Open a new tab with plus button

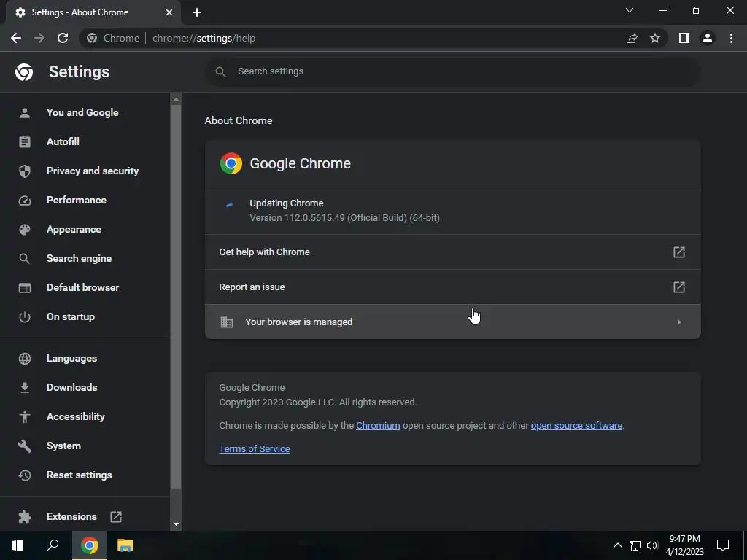pyautogui.click(x=197, y=12)
